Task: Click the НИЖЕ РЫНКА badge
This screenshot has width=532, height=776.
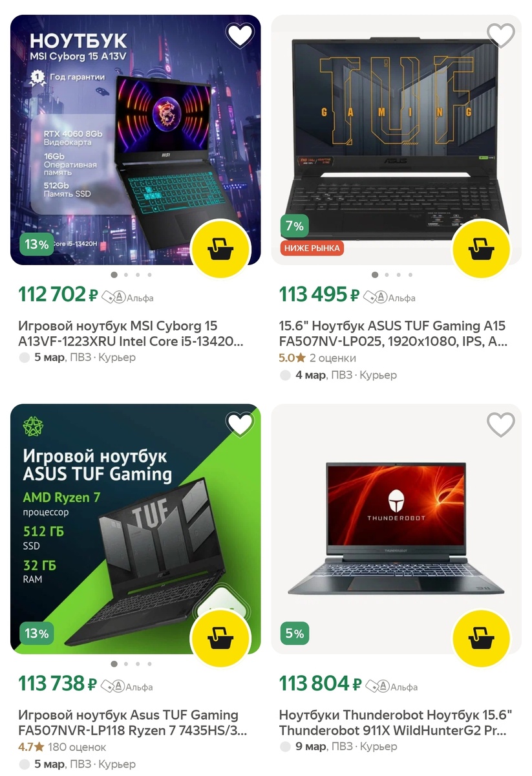Action: pyautogui.click(x=311, y=248)
